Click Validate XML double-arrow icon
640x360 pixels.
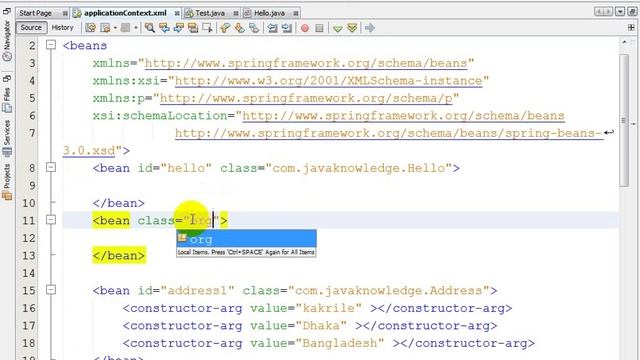tap(352, 28)
